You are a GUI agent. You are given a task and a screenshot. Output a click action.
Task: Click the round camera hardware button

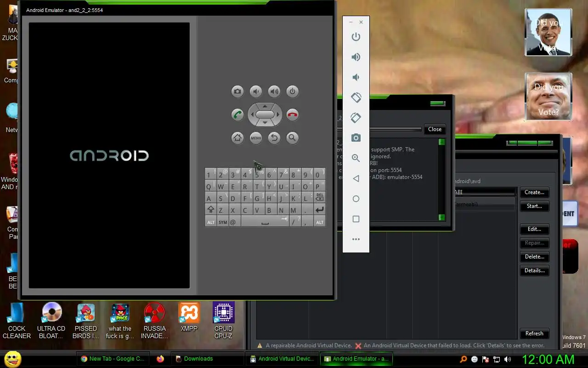[237, 92]
